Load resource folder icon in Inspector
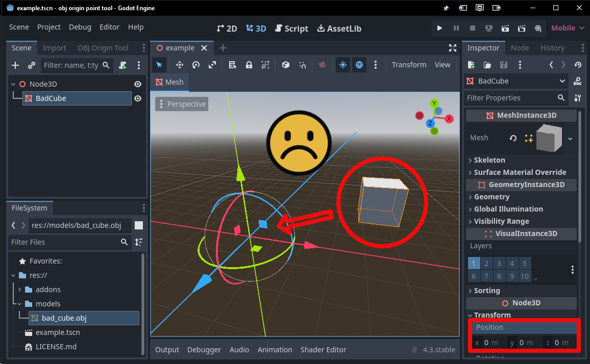The image size is (590, 364). [x=487, y=65]
